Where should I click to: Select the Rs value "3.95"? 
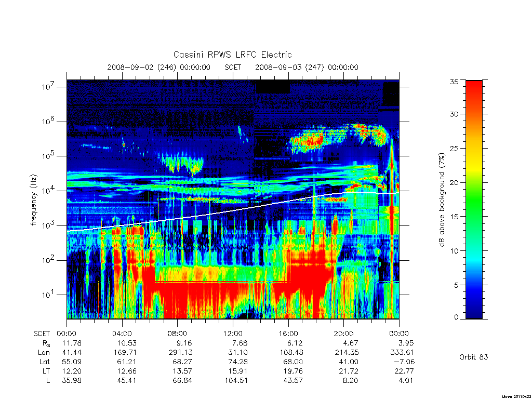[406, 343]
